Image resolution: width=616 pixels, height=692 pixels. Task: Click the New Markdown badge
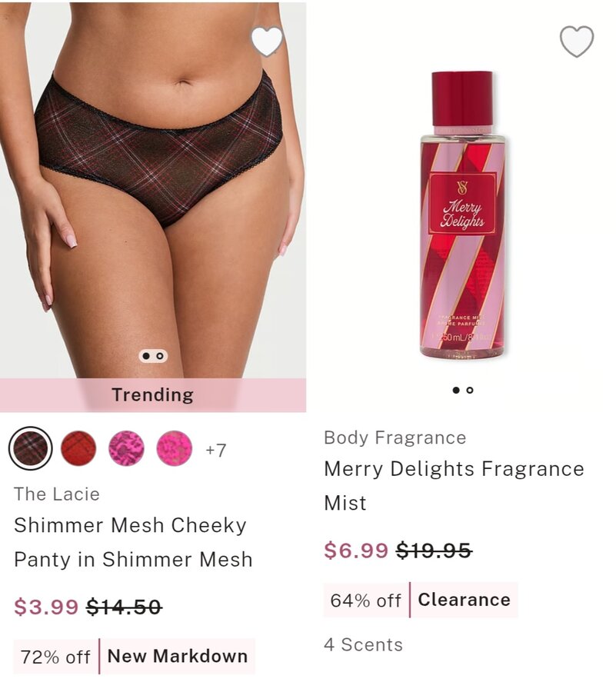pyautogui.click(x=178, y=657)
